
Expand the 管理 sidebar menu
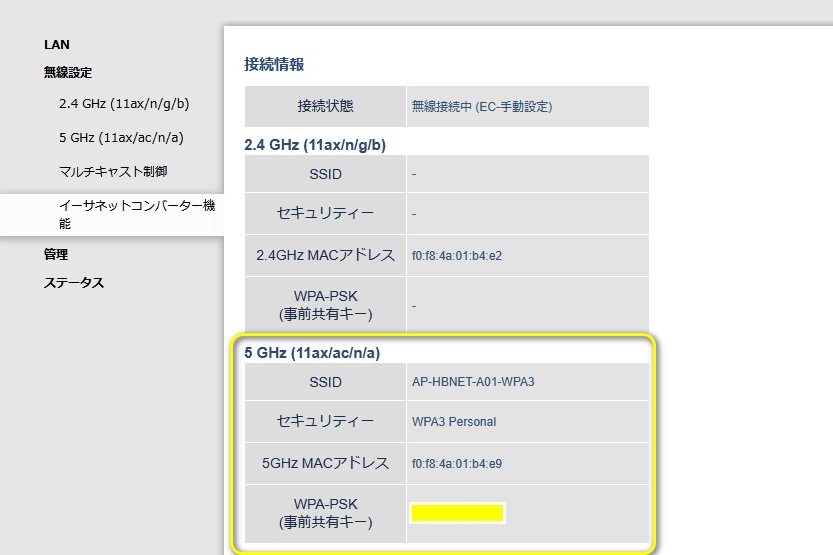pyautogui.click(x=56, y=255)
